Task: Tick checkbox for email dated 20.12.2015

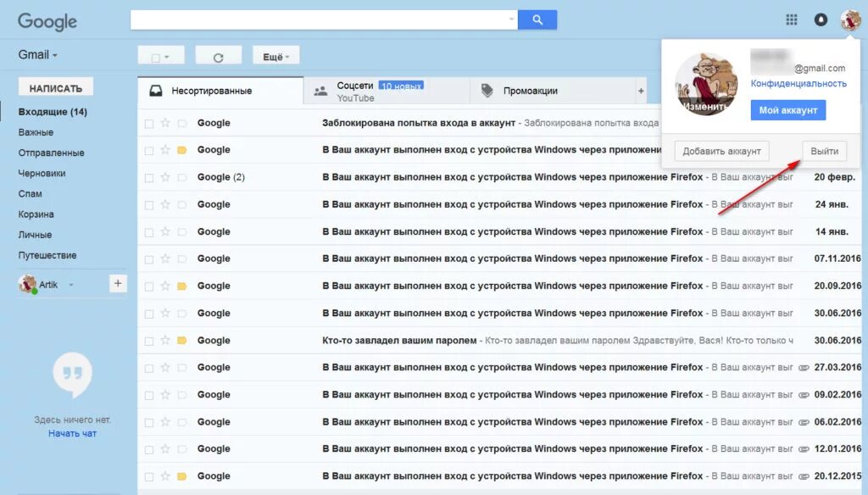Action: [149, 476]
